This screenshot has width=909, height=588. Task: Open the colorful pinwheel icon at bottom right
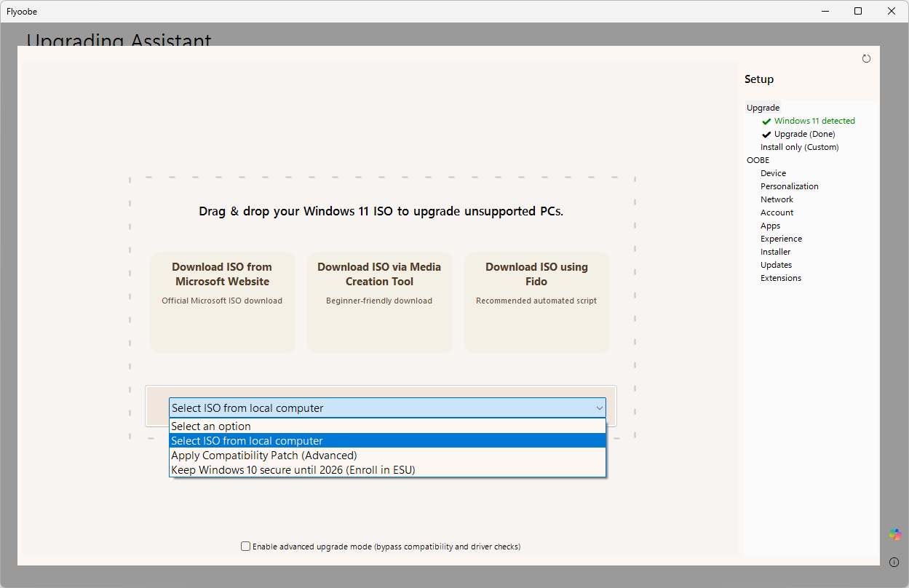point(894,534)
